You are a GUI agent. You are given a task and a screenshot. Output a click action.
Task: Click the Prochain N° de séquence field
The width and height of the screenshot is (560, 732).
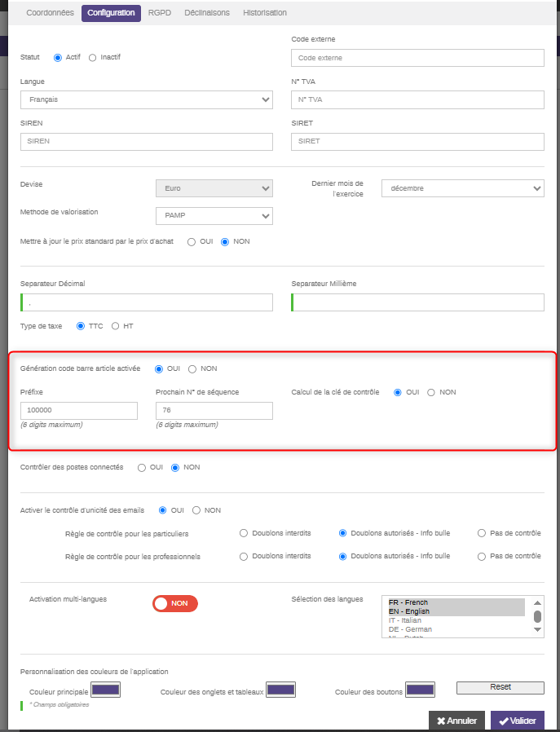214,411
